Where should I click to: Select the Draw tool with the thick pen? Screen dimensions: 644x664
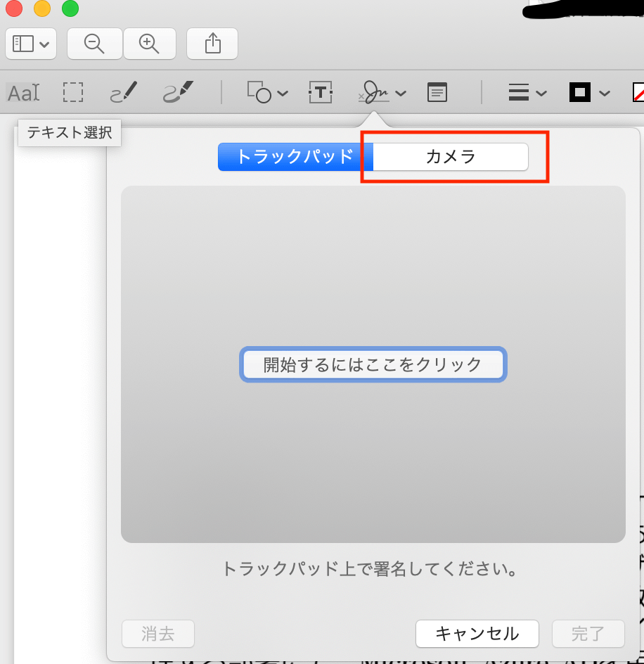(171, 92)
